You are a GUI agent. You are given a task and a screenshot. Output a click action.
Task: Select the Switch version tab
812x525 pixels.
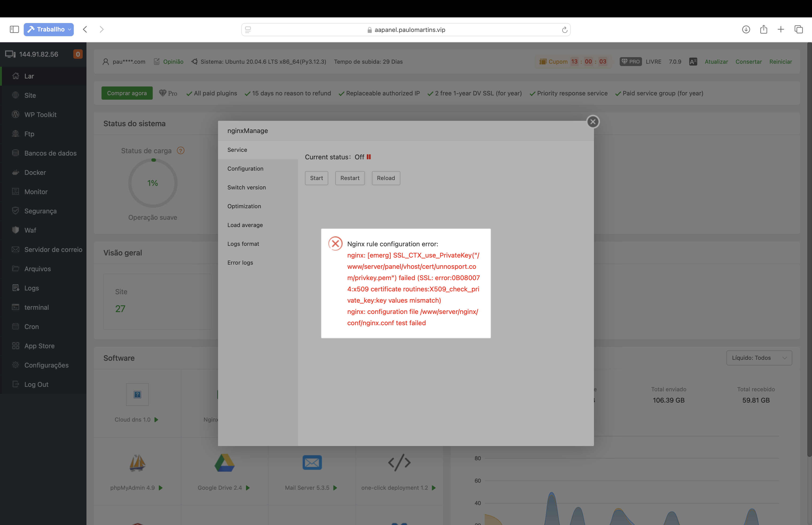pyautogui.click(x=246, y=188)
